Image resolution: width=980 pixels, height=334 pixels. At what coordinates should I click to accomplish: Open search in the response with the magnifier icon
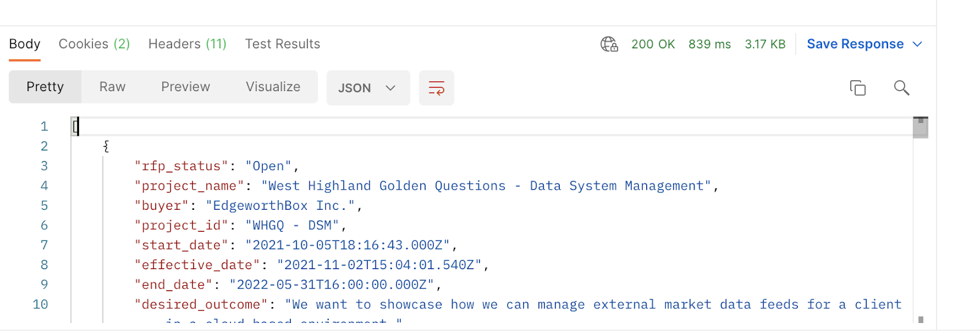(901, 88)
